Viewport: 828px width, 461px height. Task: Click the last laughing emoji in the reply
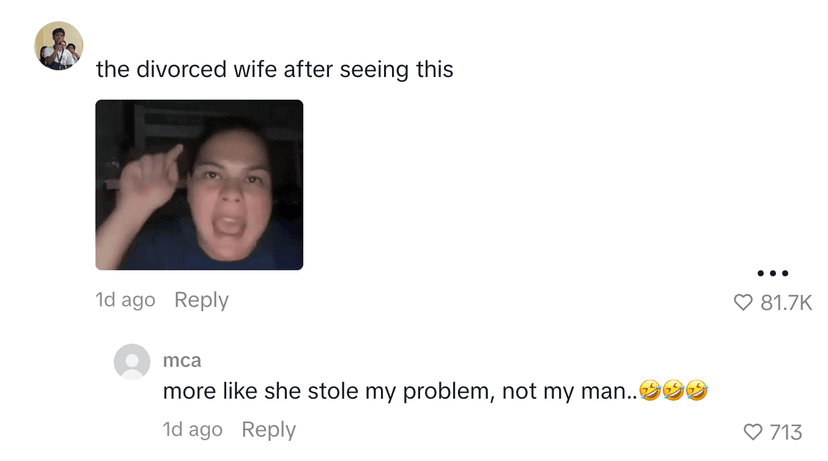(697, 391)
